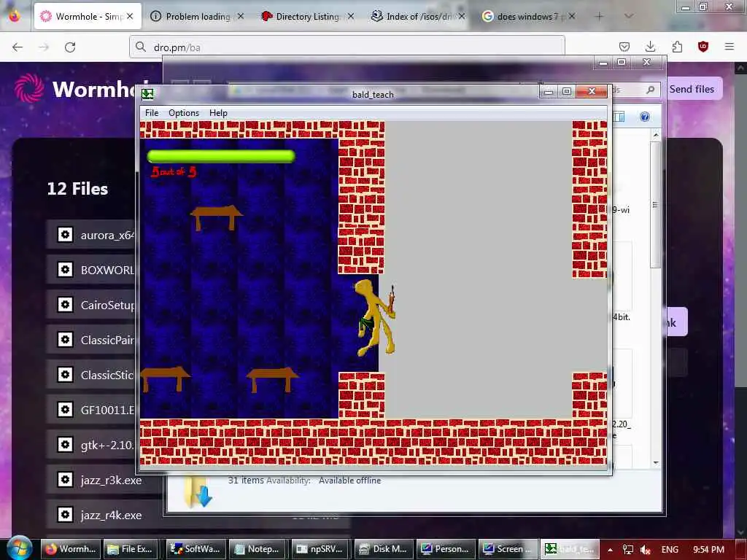
Task: Click the jazz_r4k.exe file type icon
Action: tap(65, 515)
